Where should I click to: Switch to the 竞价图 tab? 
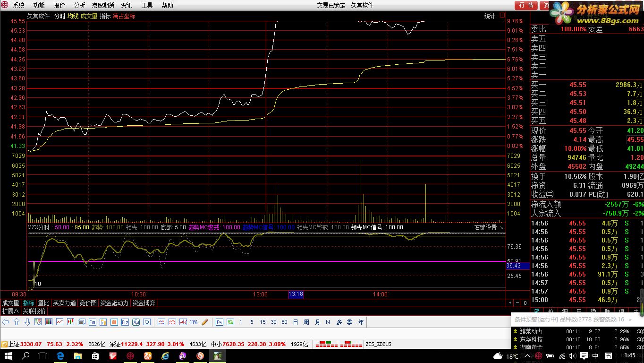88,303
